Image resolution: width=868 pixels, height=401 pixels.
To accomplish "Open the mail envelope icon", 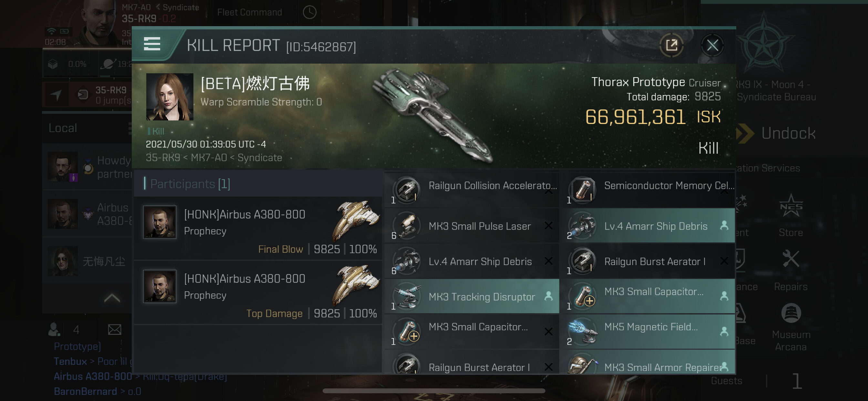I will 115,329.
